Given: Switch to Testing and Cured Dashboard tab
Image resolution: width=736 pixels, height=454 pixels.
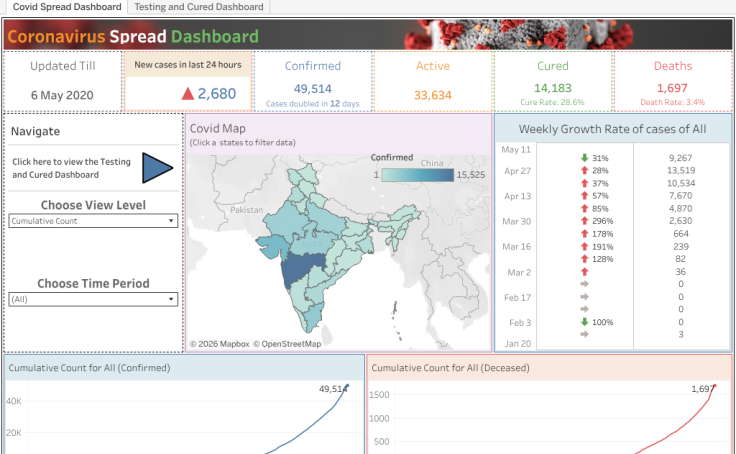Looking at the screenshot, I should point(199,7).
